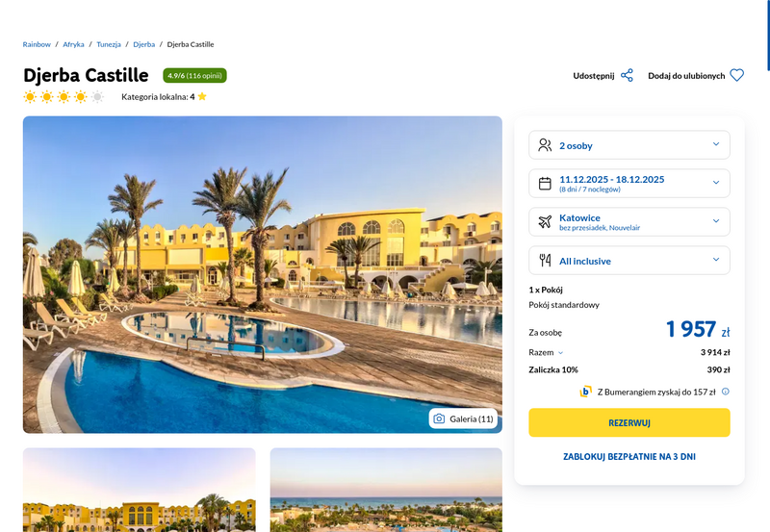
Task: Expand the All inclusive board dropdown
Action: (x=629, y=260)
